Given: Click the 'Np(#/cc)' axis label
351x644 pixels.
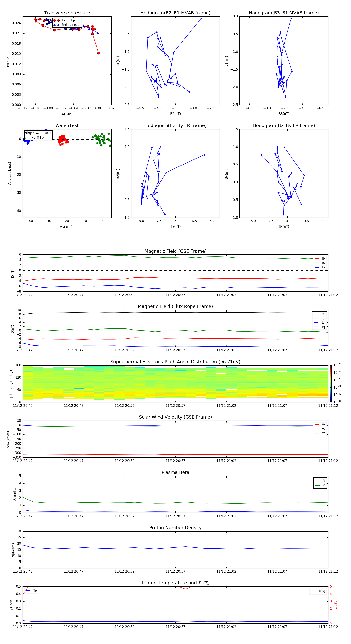Looking at the screenshot, I should click(13, 550).
